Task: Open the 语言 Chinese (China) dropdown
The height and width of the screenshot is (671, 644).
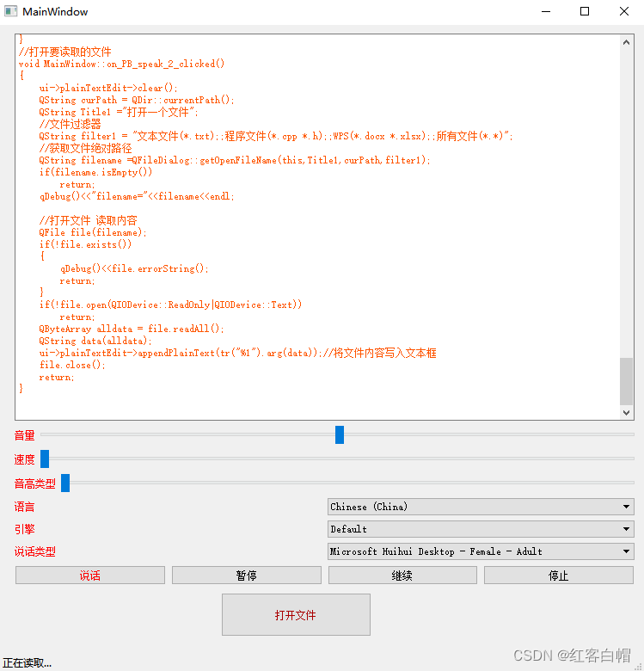Action: click(481, 507)
